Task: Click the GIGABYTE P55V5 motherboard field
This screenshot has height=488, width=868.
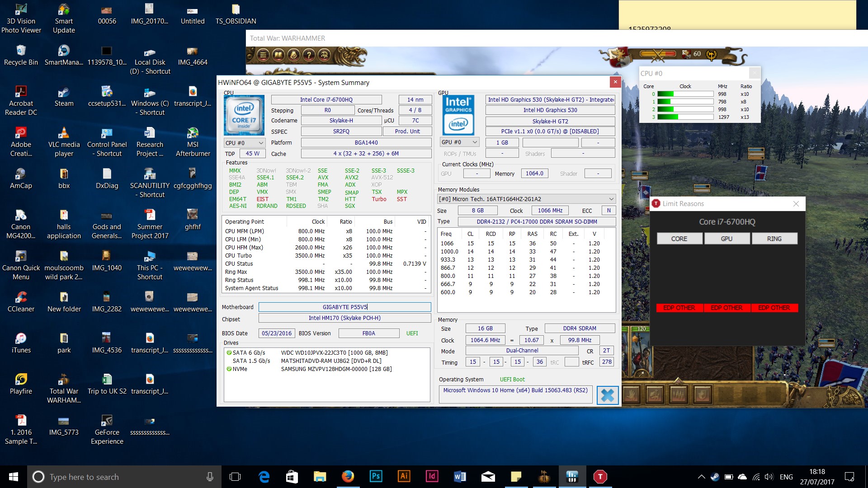Action: [344, 307]
